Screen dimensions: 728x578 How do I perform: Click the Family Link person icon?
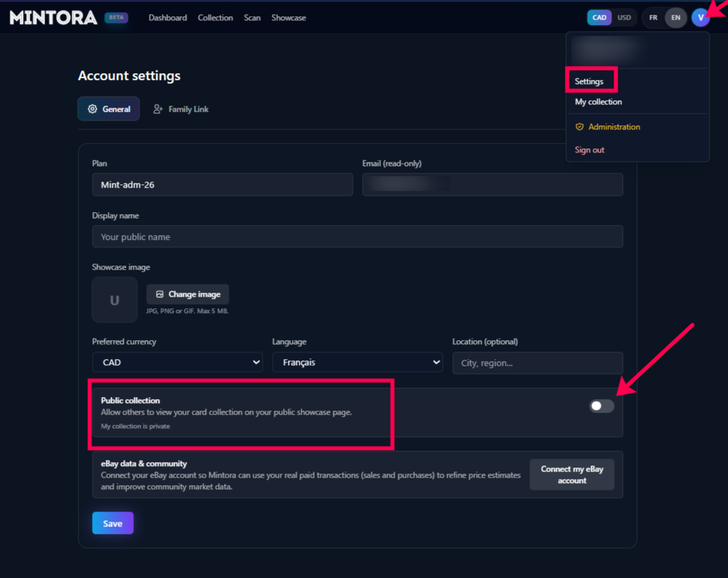(158, 109)
